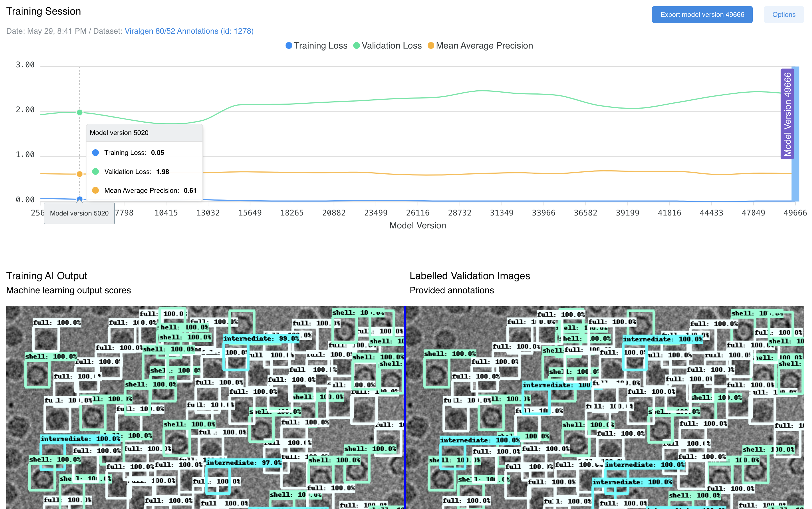Viewport: 812px width, 509px height.
Task: Open the Viralgen 80/52 Annotations dataset link
Action: 189,31
